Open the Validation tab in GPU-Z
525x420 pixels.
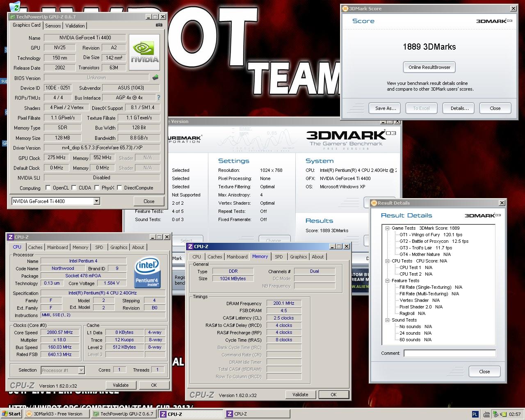point(75,25)
